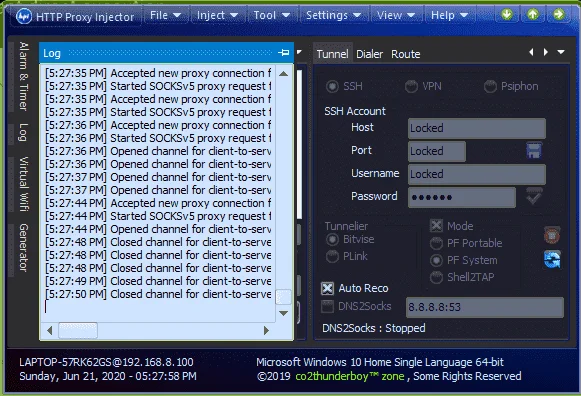Open the File menu
This screenshot has height=396, width=581.
165,15
